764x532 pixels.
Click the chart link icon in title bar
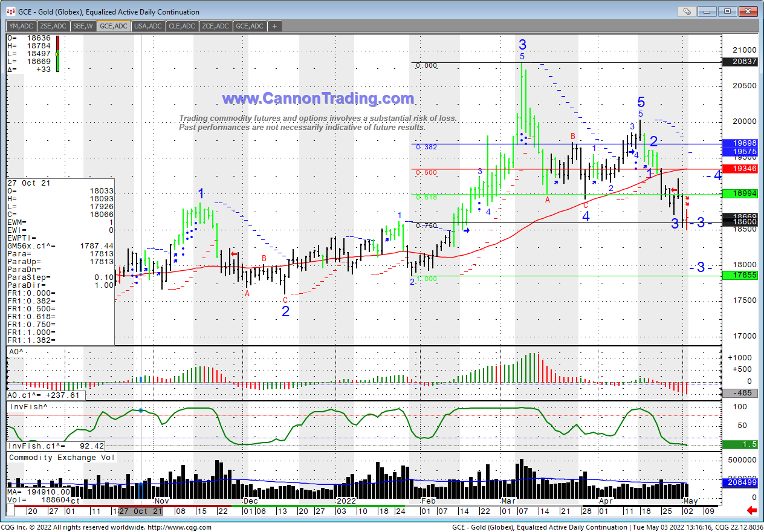(687, 11)
